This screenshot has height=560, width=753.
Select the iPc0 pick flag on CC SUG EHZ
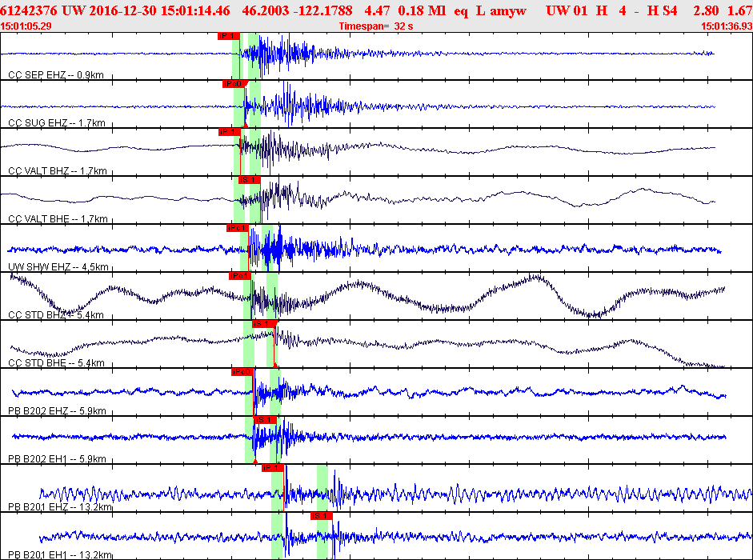[234, 84]
